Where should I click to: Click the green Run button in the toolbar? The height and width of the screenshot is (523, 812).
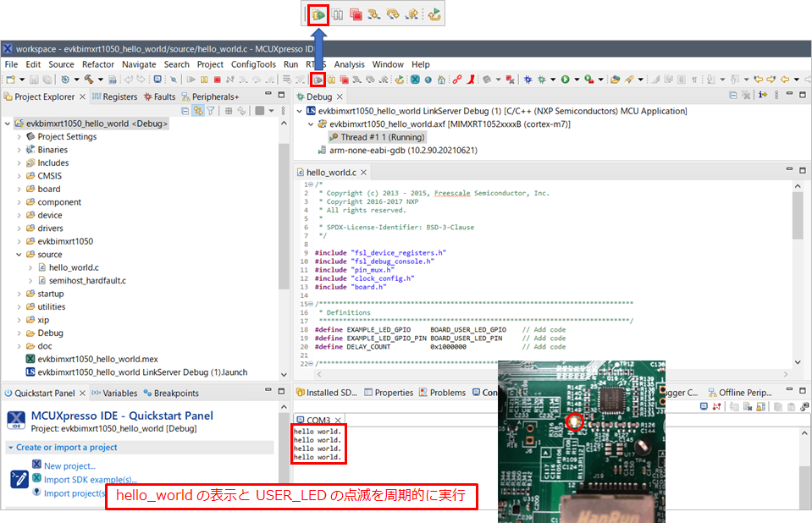(565, 80)
